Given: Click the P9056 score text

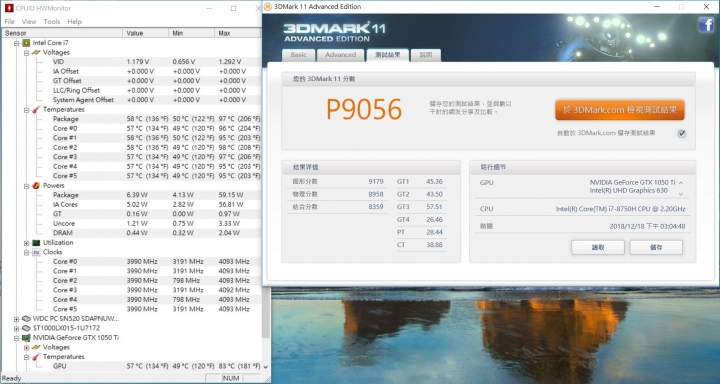Looking at the screenshot, I should 364,110.
